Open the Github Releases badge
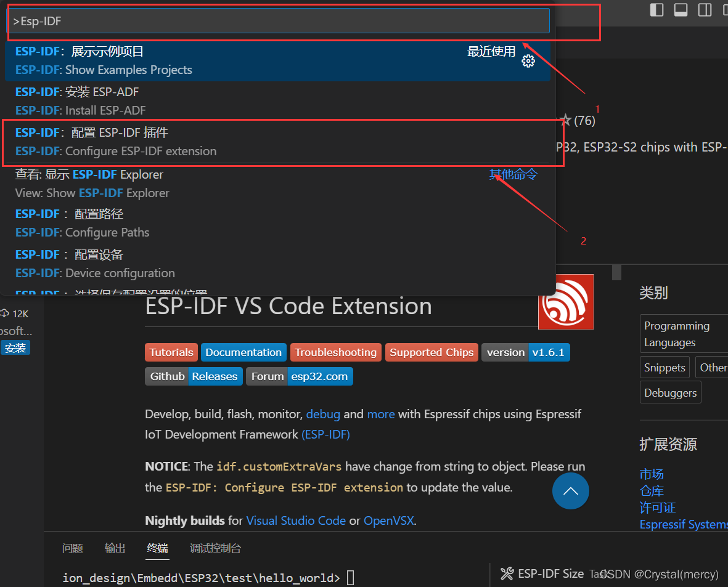The width and height of the screenshot is (728, 587). 194,376
